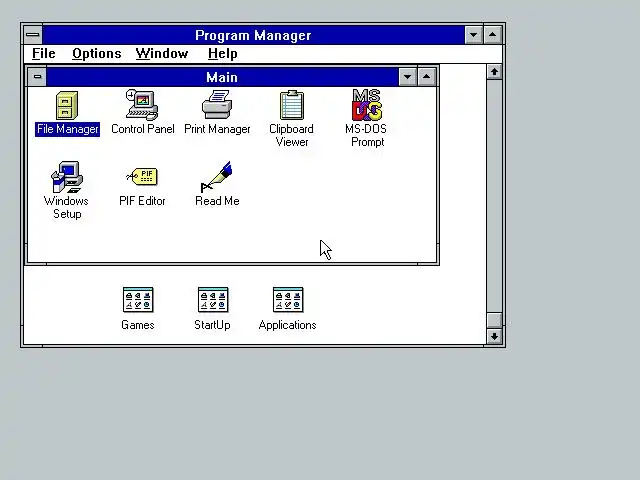Select the Games group icon
The width and height of the screenshot is (640, 480).
(138, 300)
